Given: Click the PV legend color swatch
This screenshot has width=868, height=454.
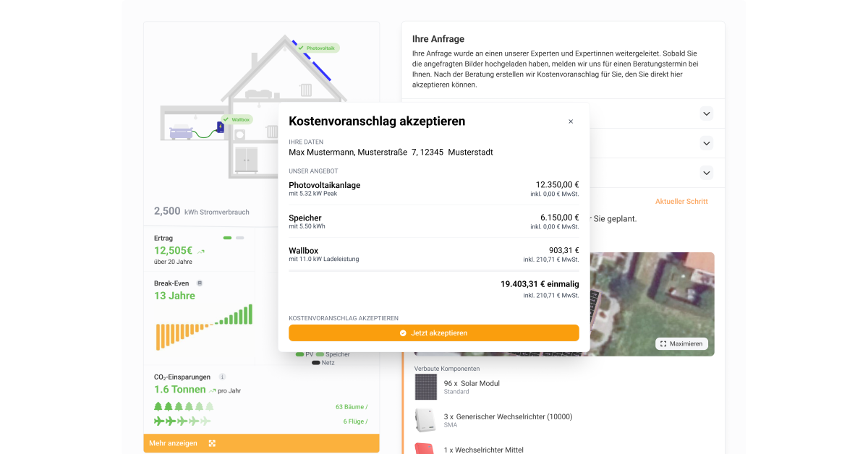Looking at the screenshot, I should tap(299, 354).
